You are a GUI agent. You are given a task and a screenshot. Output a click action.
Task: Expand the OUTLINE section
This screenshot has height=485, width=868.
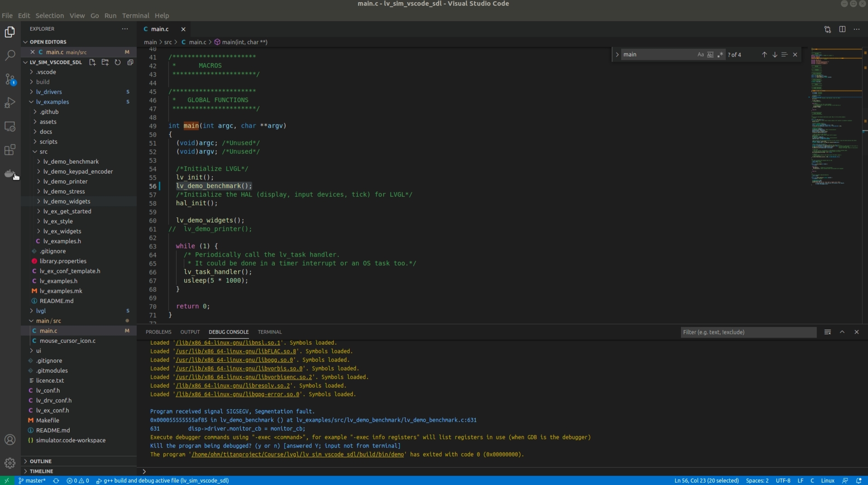[x=41, y=461]
